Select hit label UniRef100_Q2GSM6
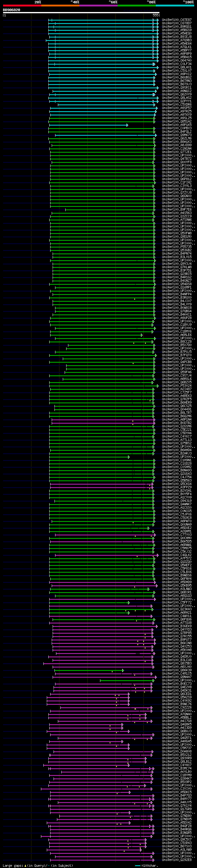Screen dimensions: 197x868 (177, 426)
